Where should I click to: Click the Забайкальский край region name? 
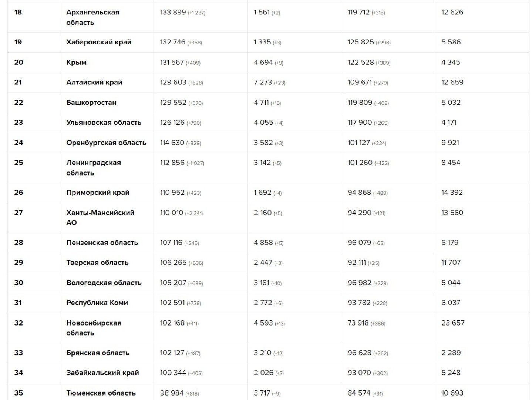[x=102, y=373]
